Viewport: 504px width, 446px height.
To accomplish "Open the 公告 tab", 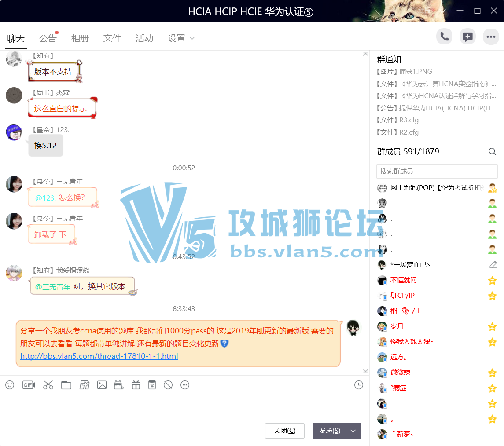I will tap(48, 39).
